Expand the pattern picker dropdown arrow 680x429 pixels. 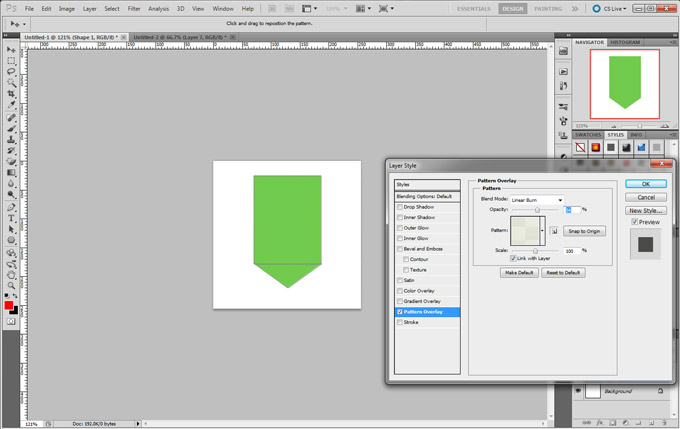click(x=543, y=231)
